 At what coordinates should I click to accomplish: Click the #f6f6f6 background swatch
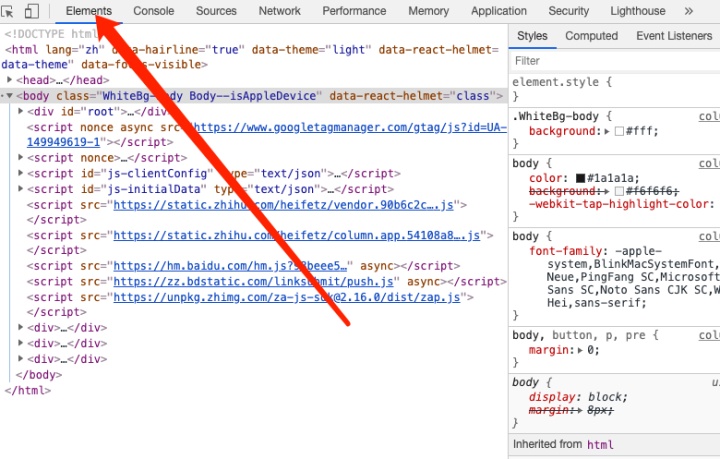(619, 191)
